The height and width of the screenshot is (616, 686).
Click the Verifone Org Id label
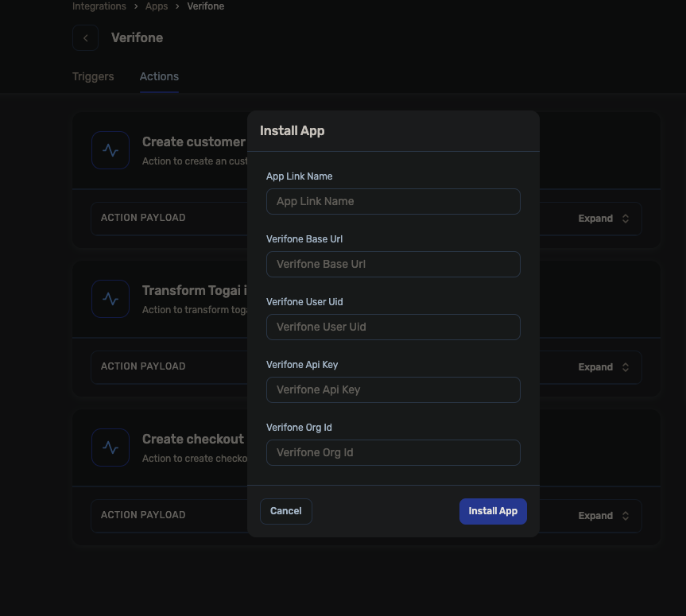[x=299, y=428]
